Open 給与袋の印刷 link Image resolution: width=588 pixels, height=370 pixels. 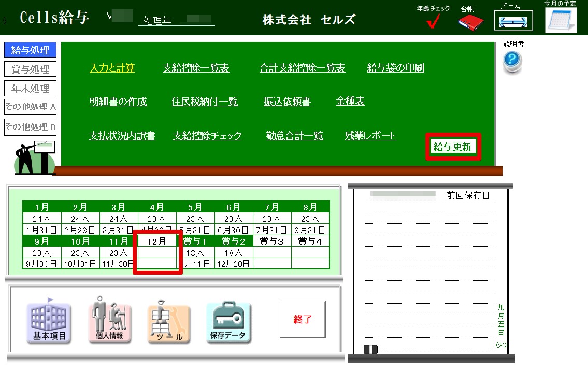395,68
